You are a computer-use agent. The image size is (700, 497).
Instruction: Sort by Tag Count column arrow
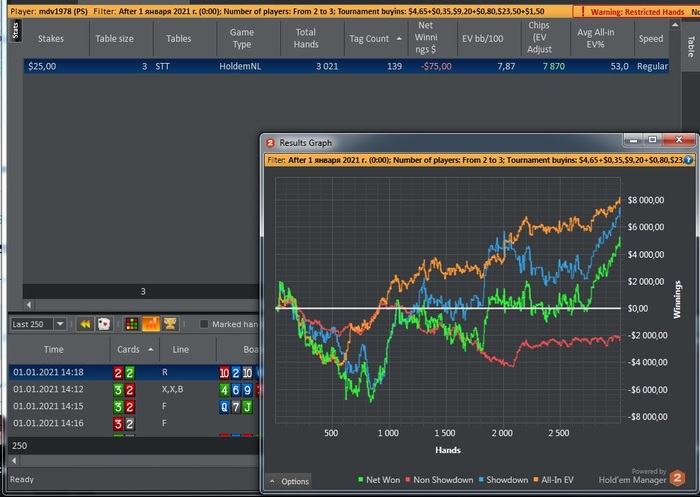(x=399, y=39)
